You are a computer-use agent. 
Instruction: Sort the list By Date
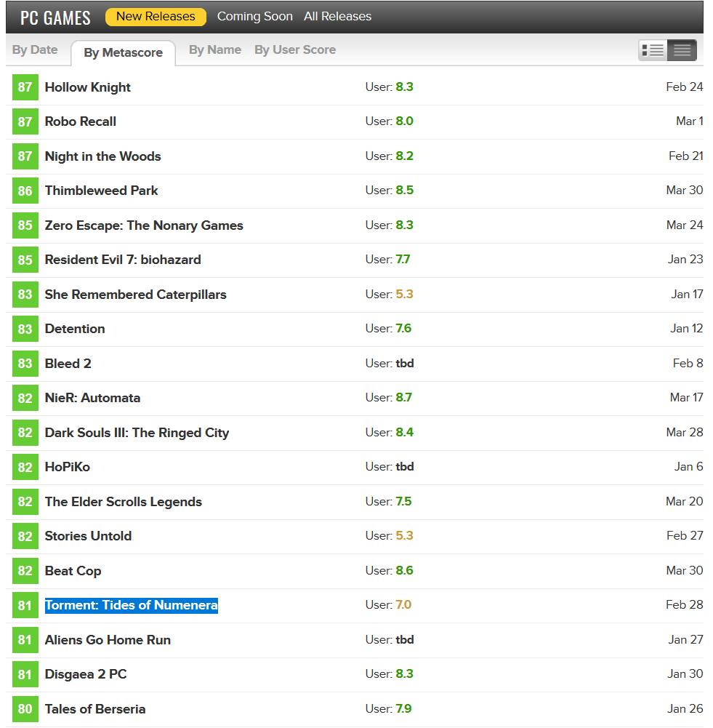(x=35, y=49)
